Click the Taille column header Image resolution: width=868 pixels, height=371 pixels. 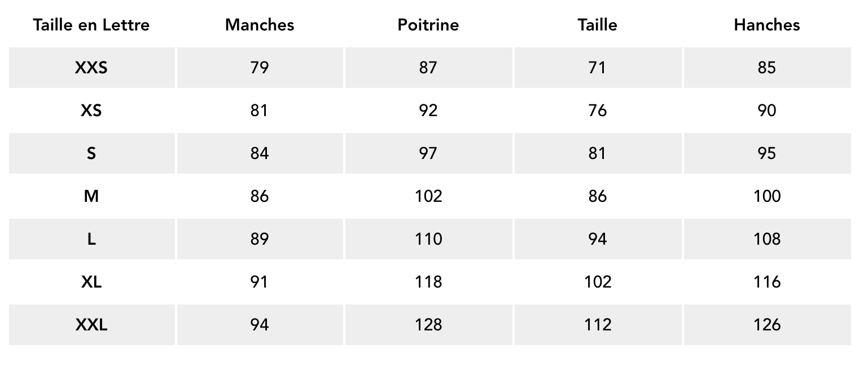[x=597, y=25]
